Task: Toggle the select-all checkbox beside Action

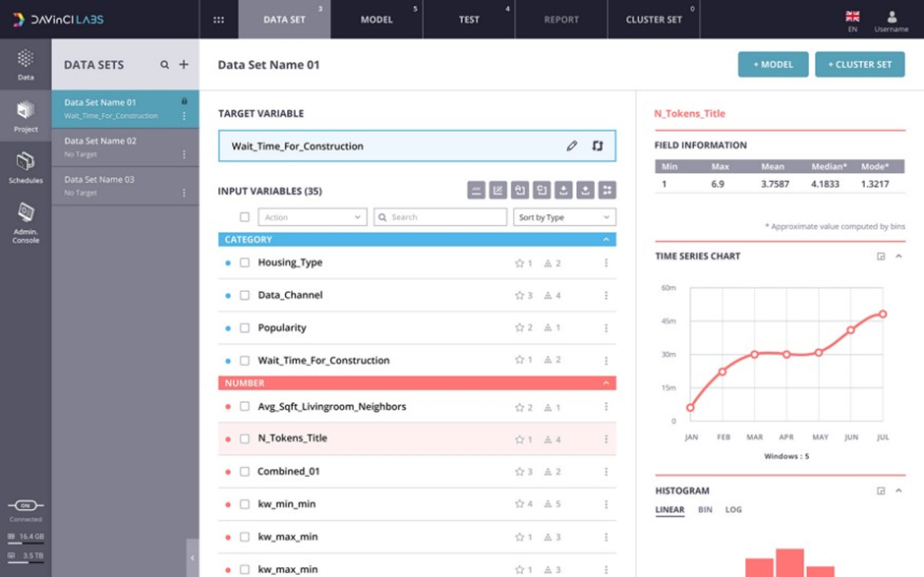Action: [x=245, y=217]
